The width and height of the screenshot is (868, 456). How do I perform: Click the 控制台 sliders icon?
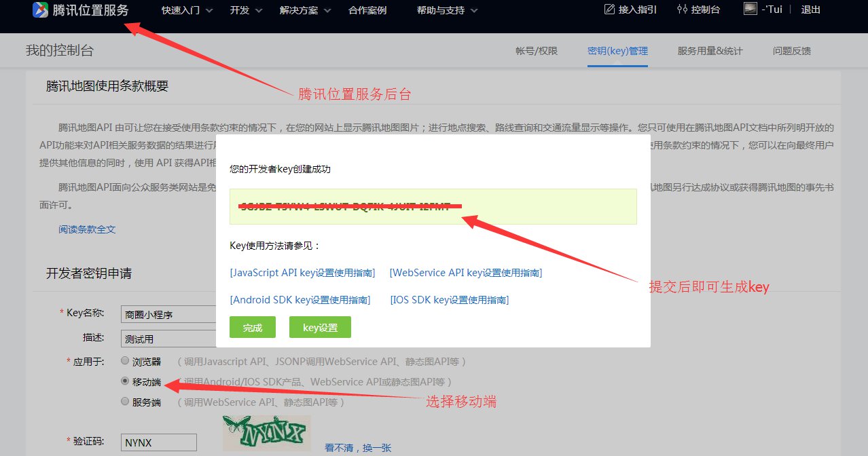pyautogui.click(x=682, y=9)
